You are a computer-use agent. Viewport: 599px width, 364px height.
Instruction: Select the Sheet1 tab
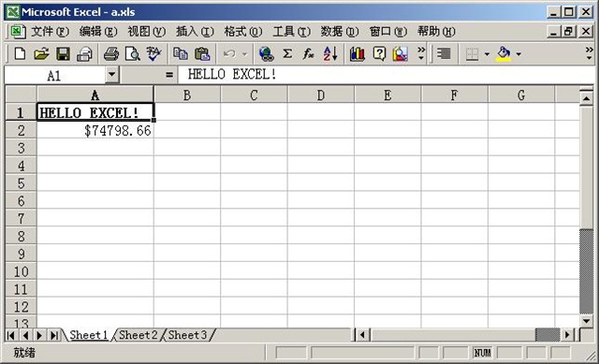[x=89, y=335]
